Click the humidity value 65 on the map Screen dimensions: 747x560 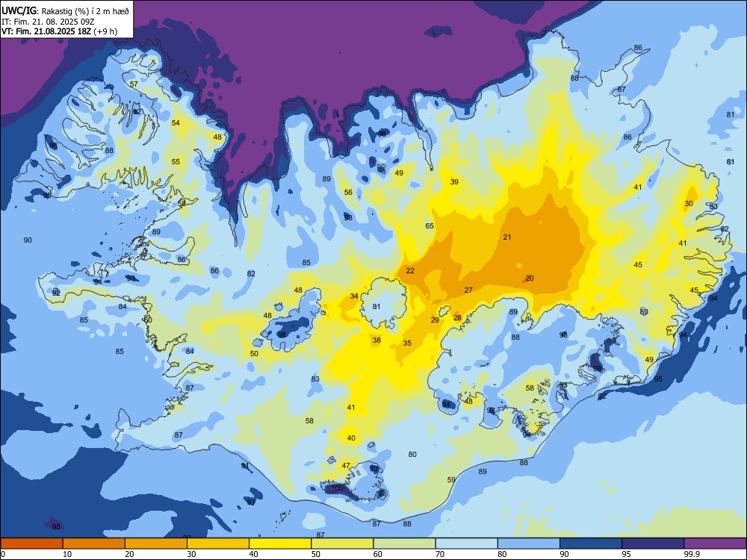pyautogui.click(x=430, y=225)
